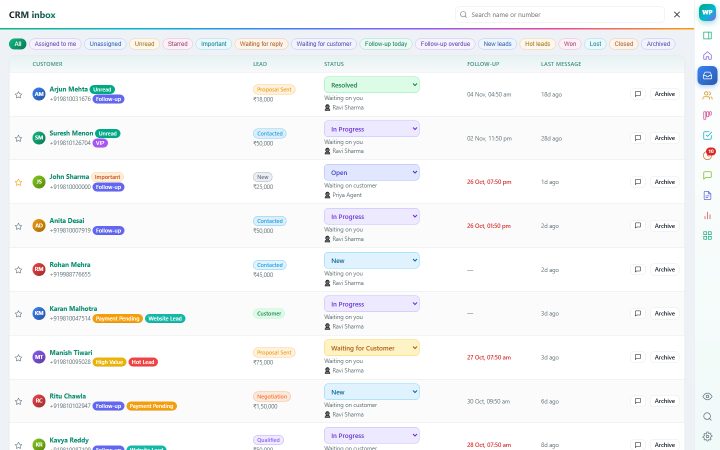Image resolution: width=720 pixels, height=450 pixels.
Task: Archive the John Sharma conversation
Action: [664, 182]
